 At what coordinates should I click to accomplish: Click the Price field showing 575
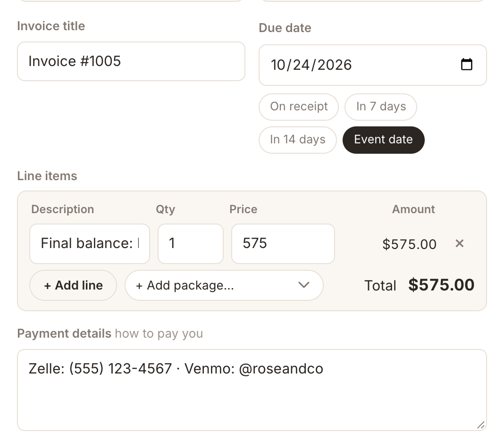(x=283, y=243)
